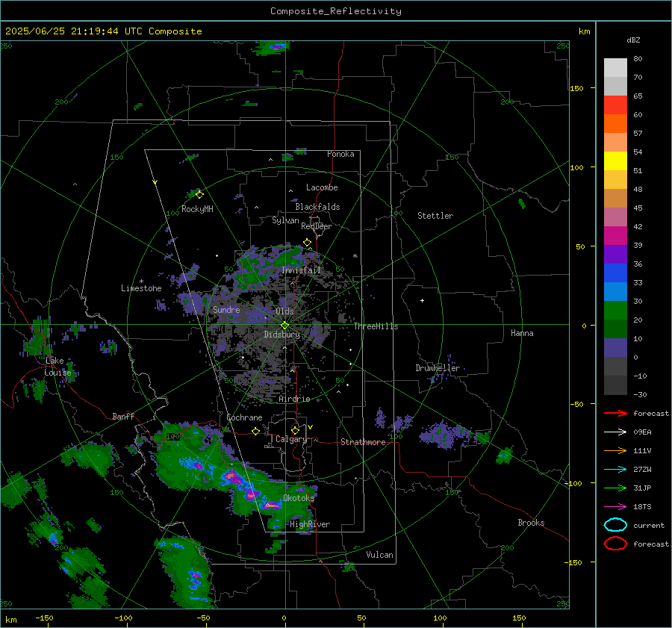
Task: Click the yellow diamond marker above Calgary
Action: pos(295,430)
